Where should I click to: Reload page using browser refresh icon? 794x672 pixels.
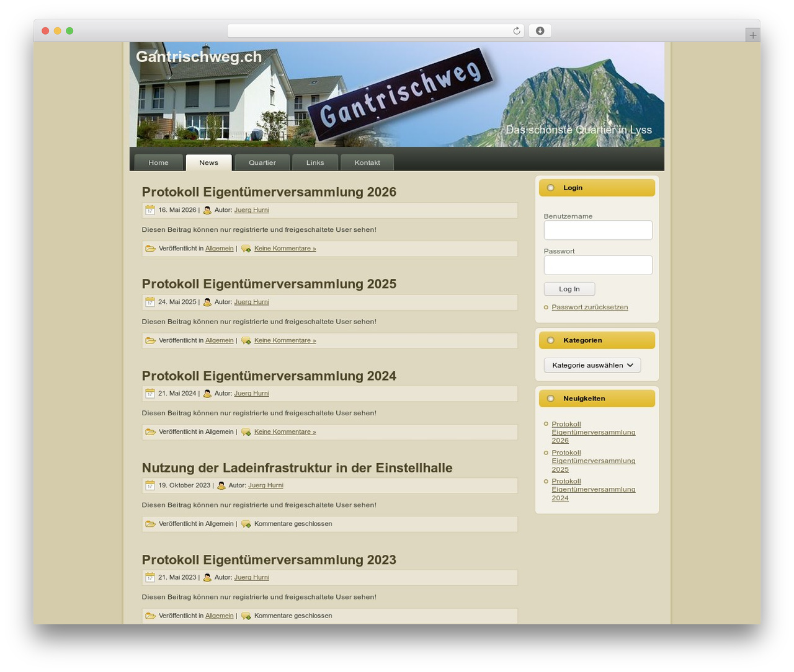point(516,31)
